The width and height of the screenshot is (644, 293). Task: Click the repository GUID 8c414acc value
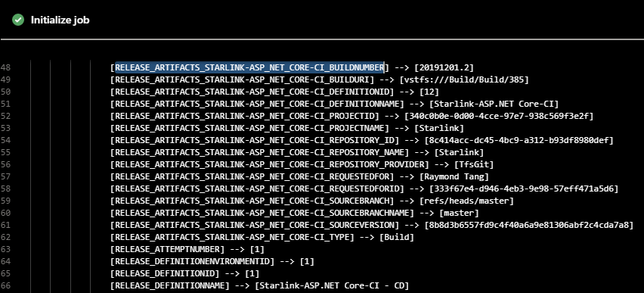pos(519,140)
